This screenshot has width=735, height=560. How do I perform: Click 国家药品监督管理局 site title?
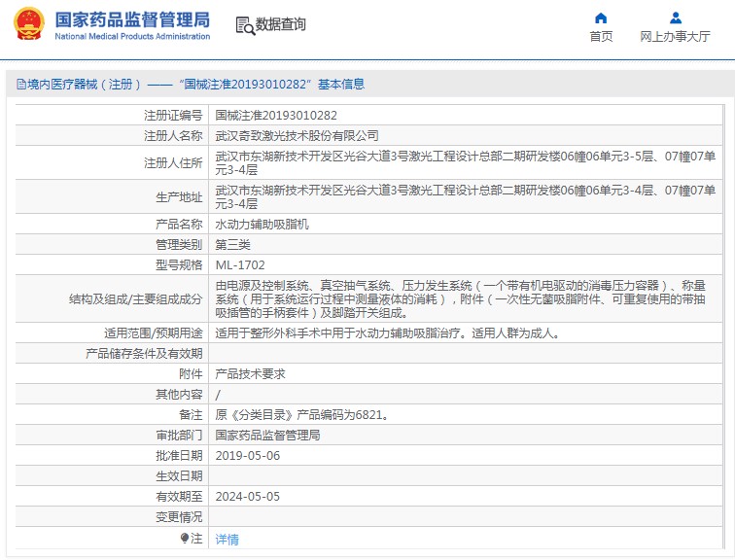coord(132,19)
